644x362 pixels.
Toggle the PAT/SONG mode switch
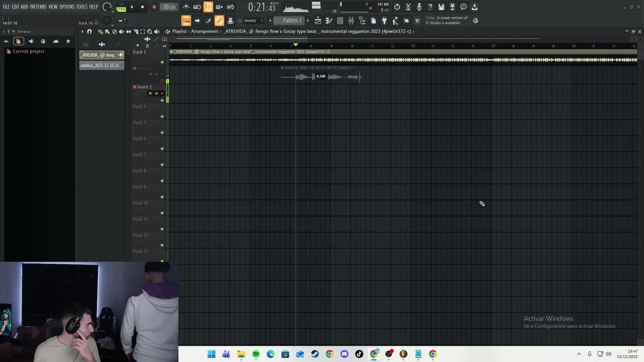[121, 7]
